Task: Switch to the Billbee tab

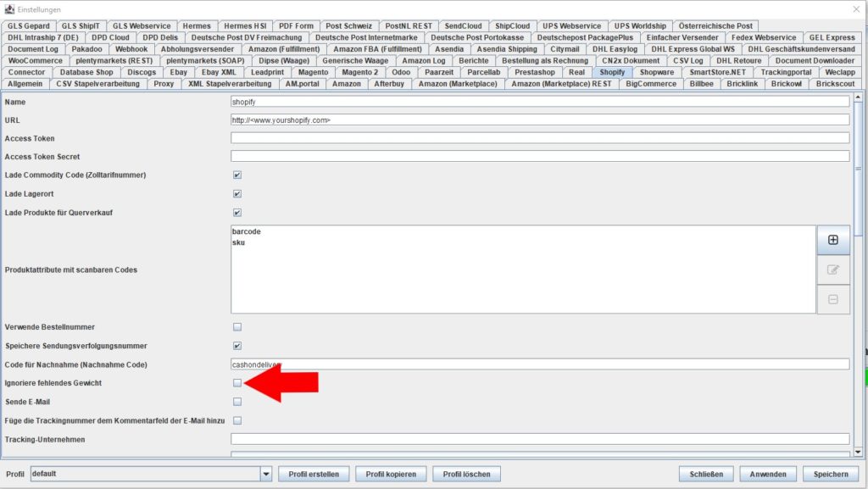Action: (701, 84)
